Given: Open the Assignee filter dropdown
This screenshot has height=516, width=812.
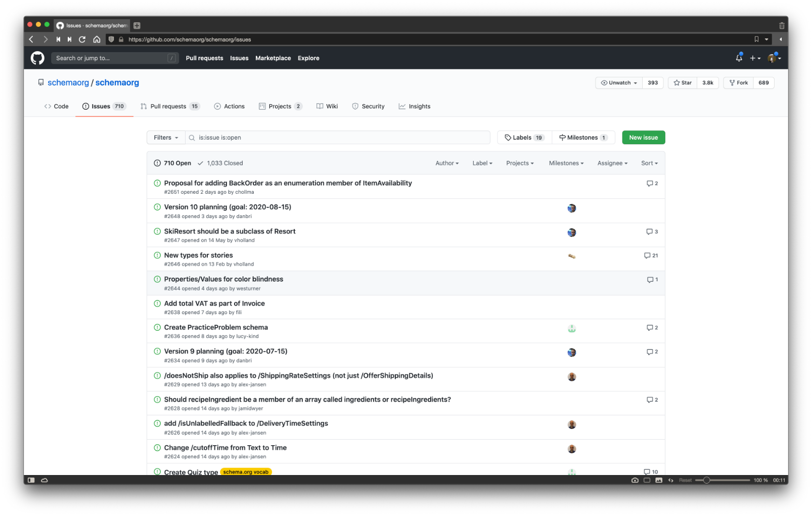Looking at the screenshot, I should click(x=612, y=163).
